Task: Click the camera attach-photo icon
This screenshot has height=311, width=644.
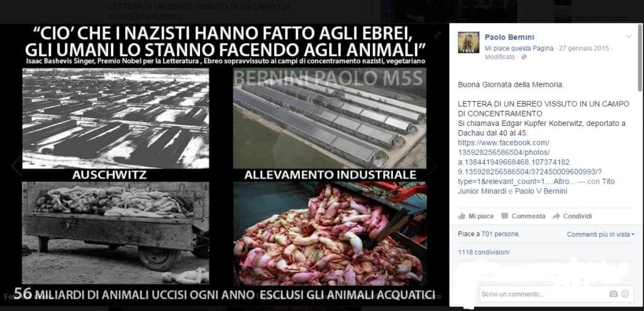Action: (x=613, y=294)
